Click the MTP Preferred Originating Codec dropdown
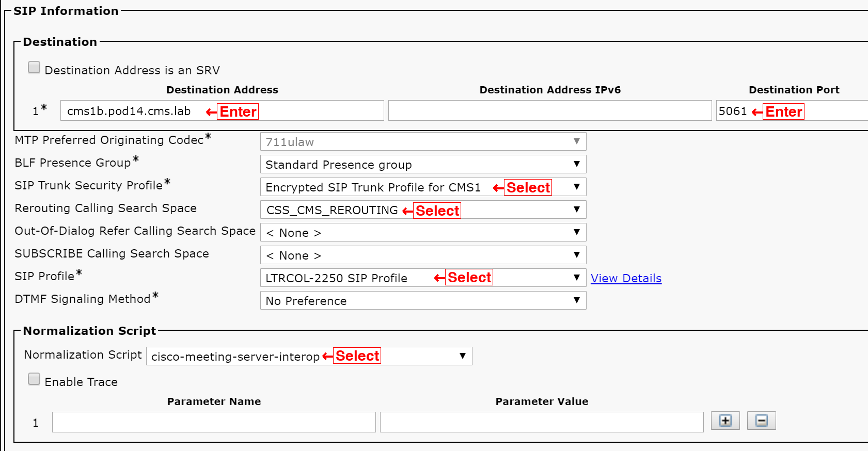This screenshot has width=868, height=451. (423, 141)
